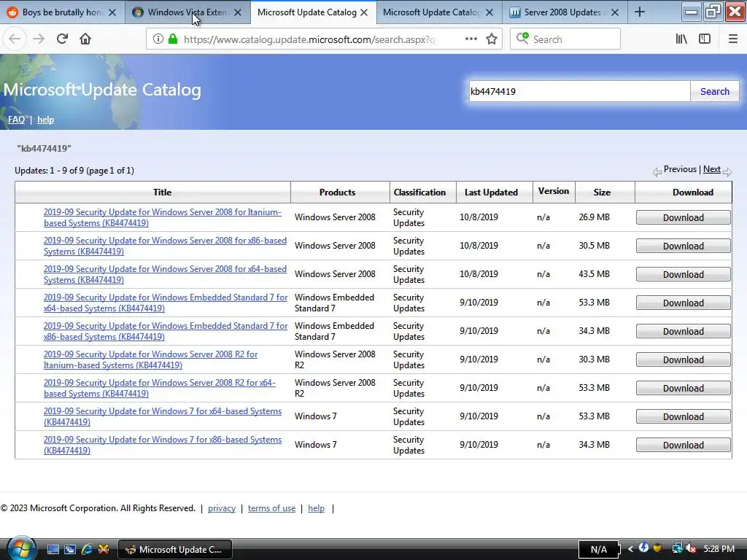Download the Server 2008 R2 Itanium update
This screenshot has width=747, height=560.
[683, 360]
